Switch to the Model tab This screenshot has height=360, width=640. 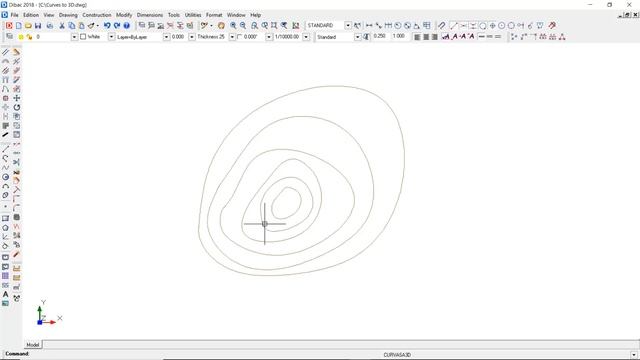(x=33, y=344)
